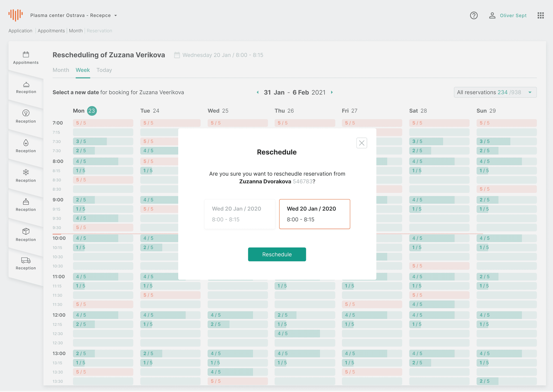Open the apps grid icon
The image size is (553, 392).
tap(541, 15)
